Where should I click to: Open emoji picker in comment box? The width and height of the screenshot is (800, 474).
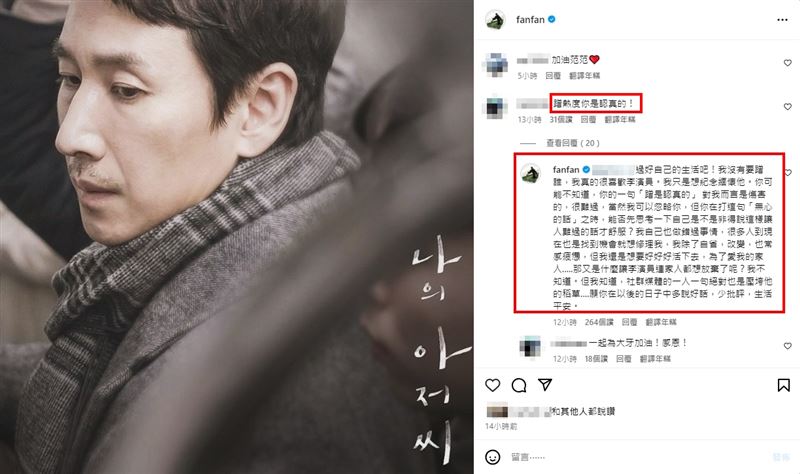(492, 457)
